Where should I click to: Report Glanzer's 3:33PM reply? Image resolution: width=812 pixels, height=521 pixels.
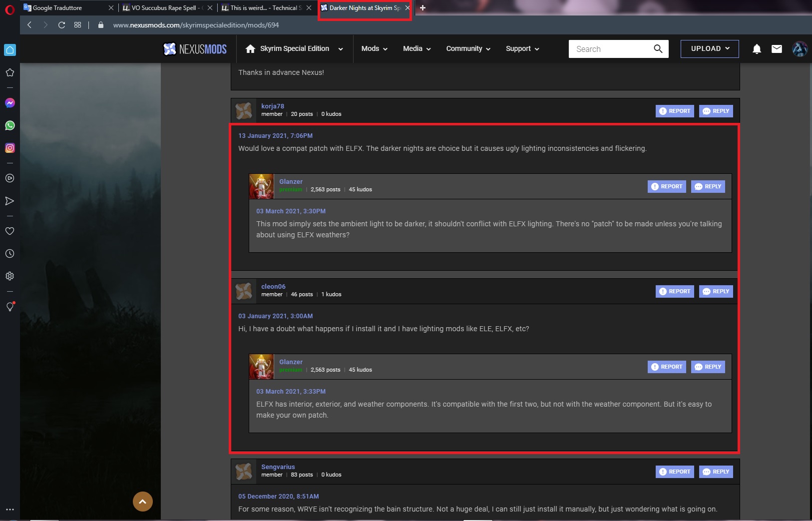667,367
